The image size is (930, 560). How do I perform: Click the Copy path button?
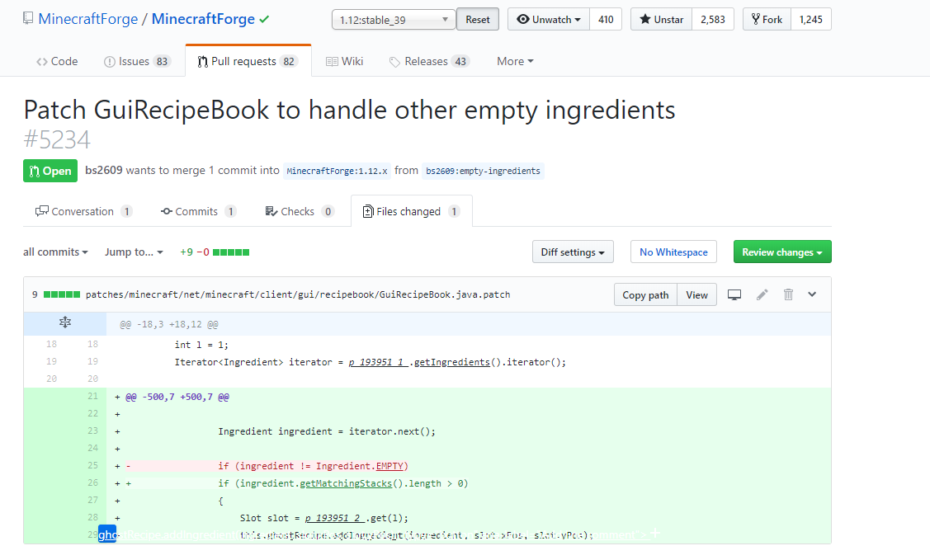pos(645,295)
